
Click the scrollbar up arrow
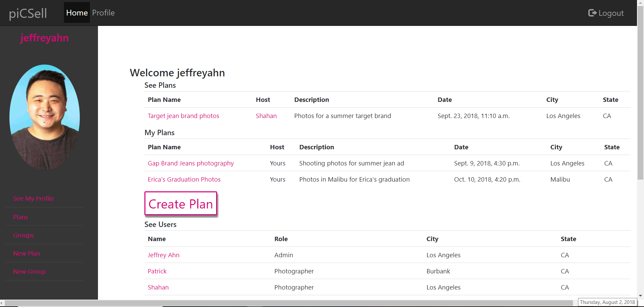click(640, 3)
